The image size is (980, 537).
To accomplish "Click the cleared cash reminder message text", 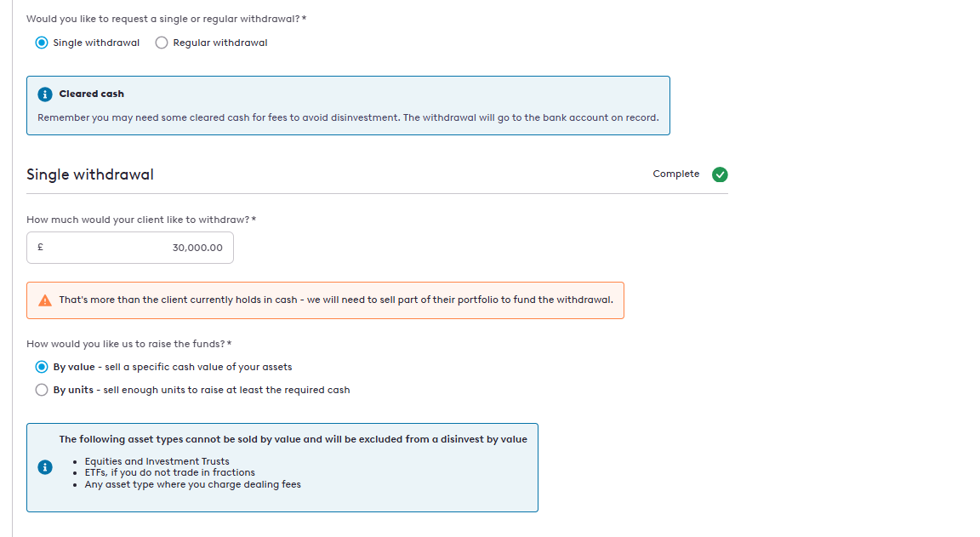I will 347,117.
